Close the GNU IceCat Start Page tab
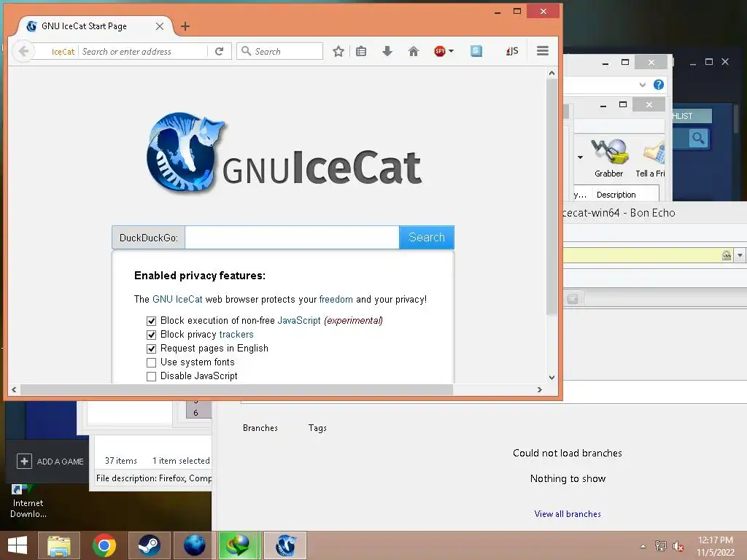 (x=160, y=26)
